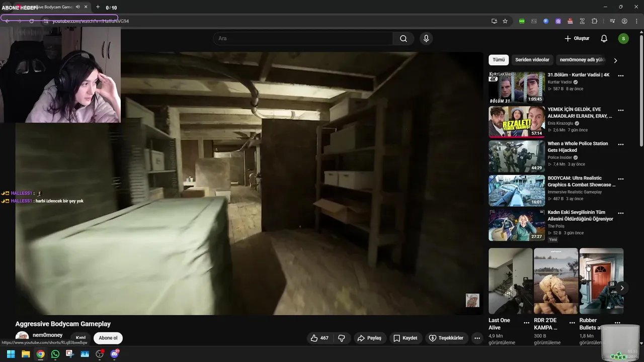This screenshot has width=644, height=362.
Task: Dislike the video with the thumbs down icon
Action: pos(342,338)
